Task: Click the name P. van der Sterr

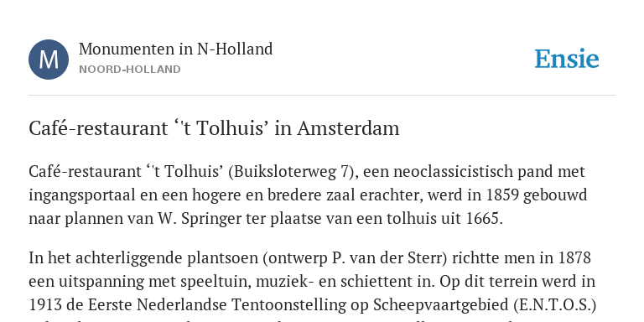Action: [386, 258]
